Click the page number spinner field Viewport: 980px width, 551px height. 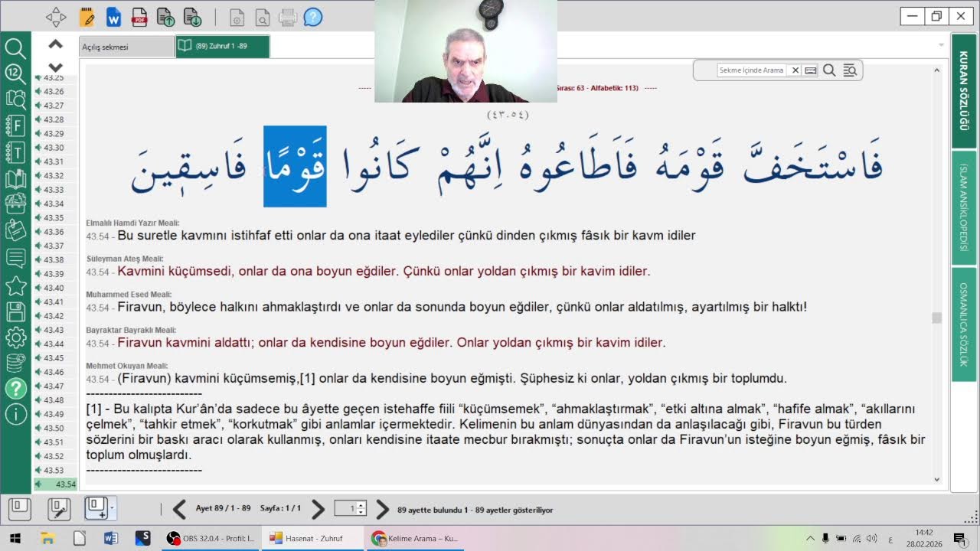pos(351,509)
